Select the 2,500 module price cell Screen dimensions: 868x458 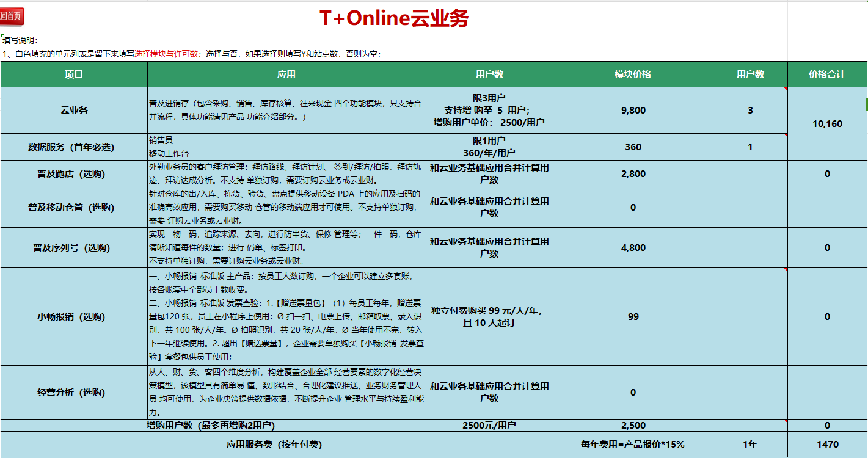click(x=633, y=426)
